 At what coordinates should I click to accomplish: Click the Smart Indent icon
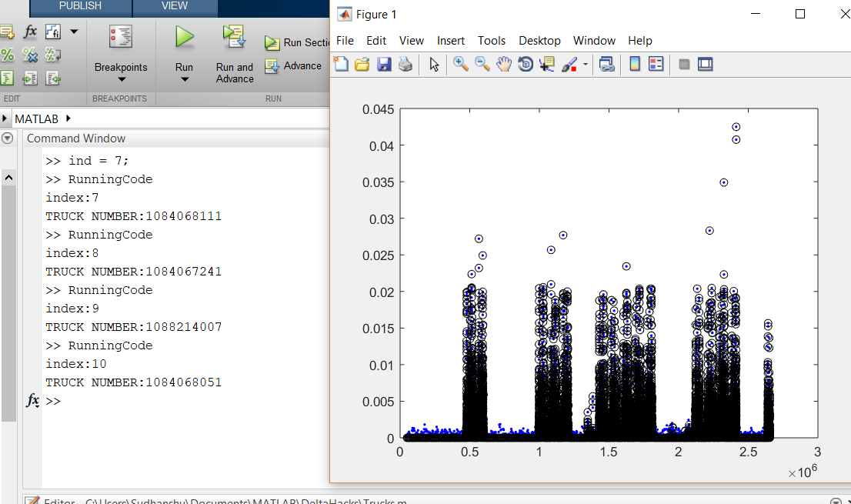tap(6, 78)
